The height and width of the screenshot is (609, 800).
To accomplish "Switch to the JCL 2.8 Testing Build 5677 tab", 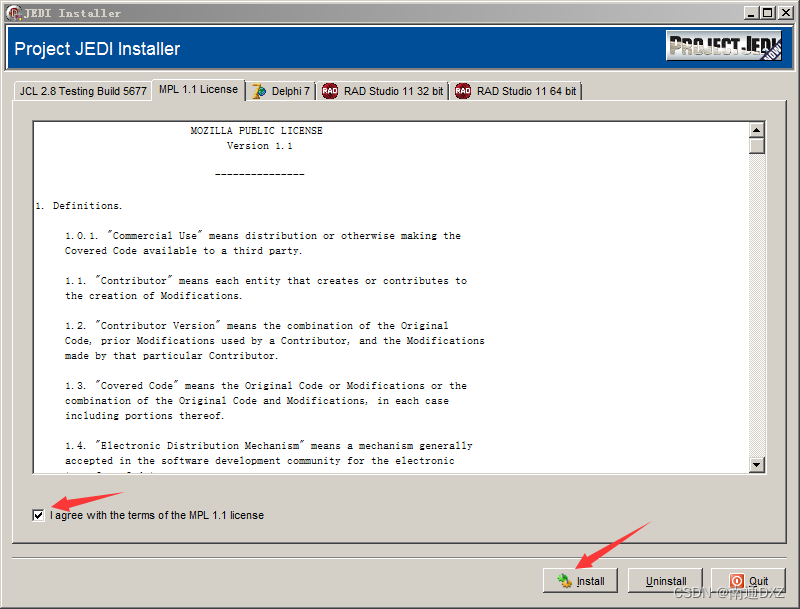I will point(81,90).
